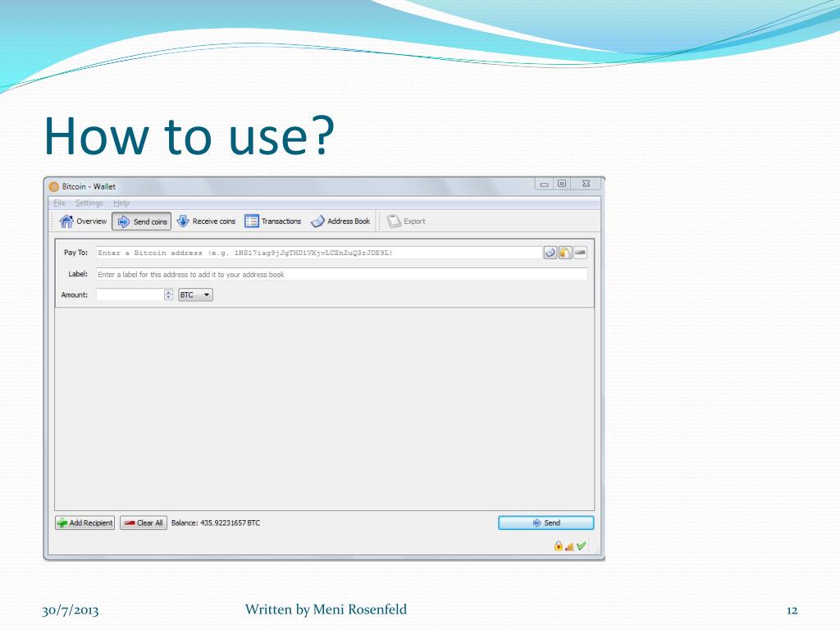Click the Export toolbar button
The image size is (840, 630).
406,221
